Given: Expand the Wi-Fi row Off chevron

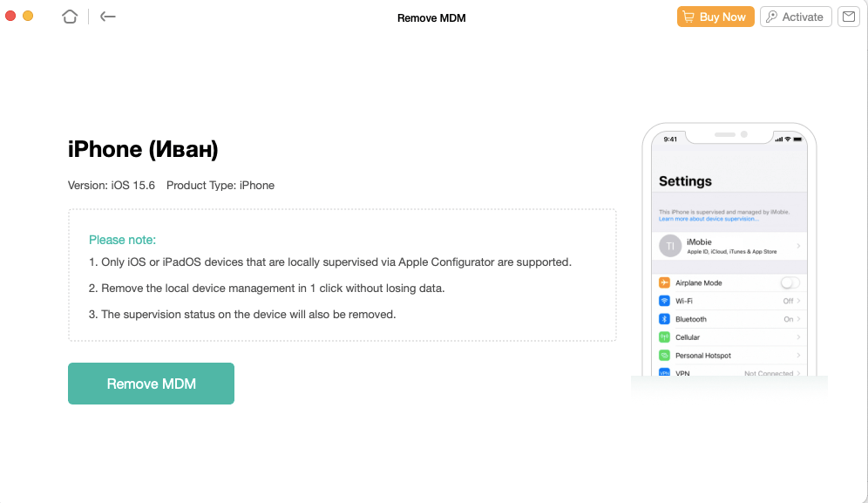Looking at the screenshot, I should coord(798,301).
